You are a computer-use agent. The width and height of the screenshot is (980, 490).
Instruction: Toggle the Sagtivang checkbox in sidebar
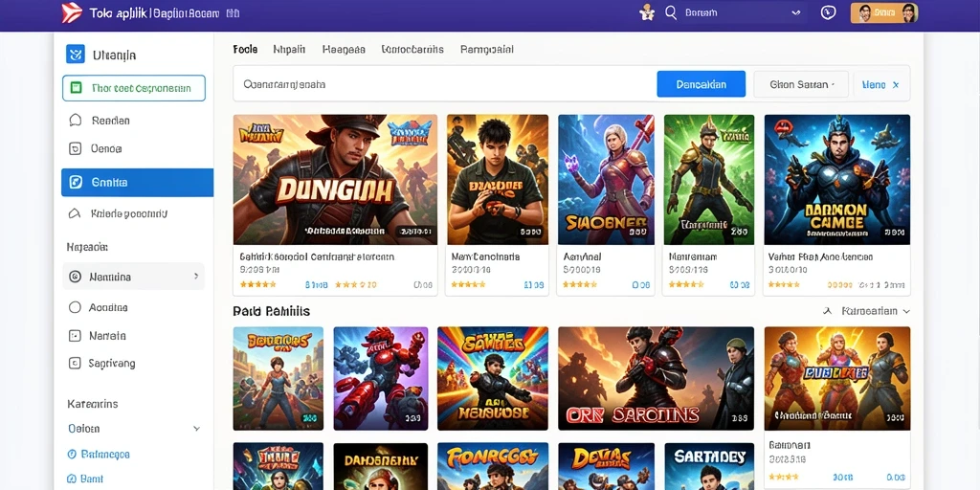[75, 363]
